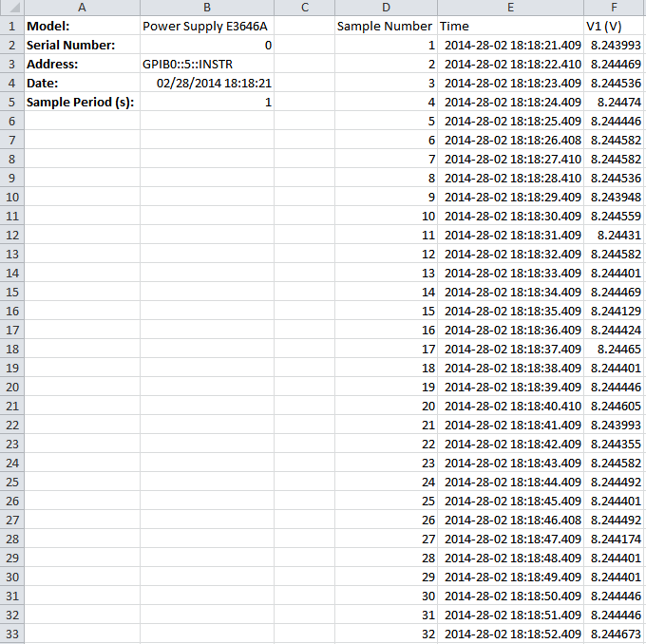Click the 'Sample Number' header cell
Image resolution: width=646 pixels, height=644 pixels.
[386, 26]
